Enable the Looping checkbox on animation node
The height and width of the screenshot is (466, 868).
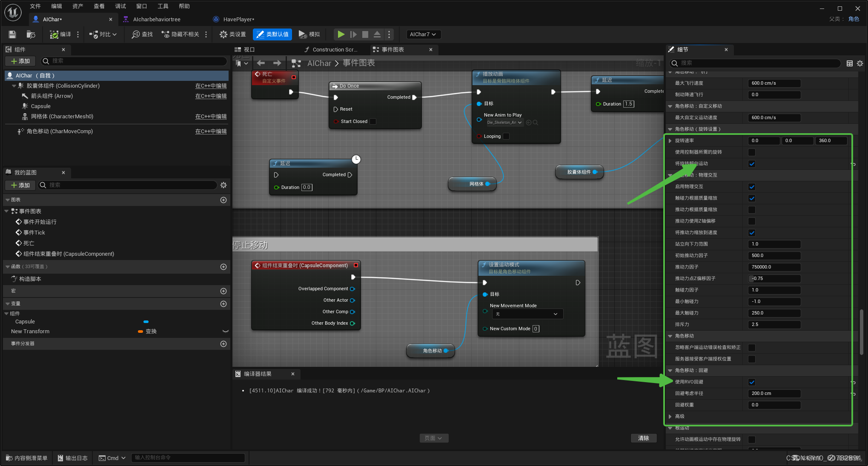(x=506, y=137)
